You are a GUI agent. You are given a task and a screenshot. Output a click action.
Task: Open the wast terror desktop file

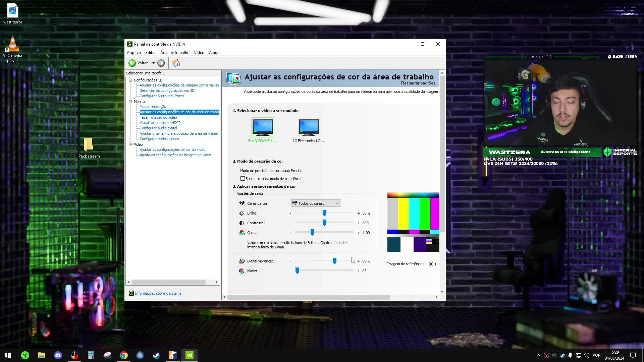click(13, 13)
